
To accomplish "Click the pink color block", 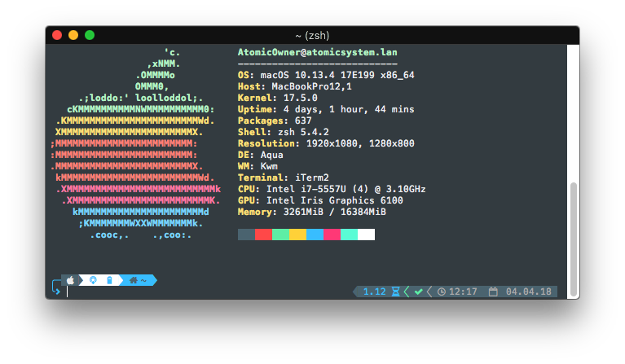I will click(332, 235).
